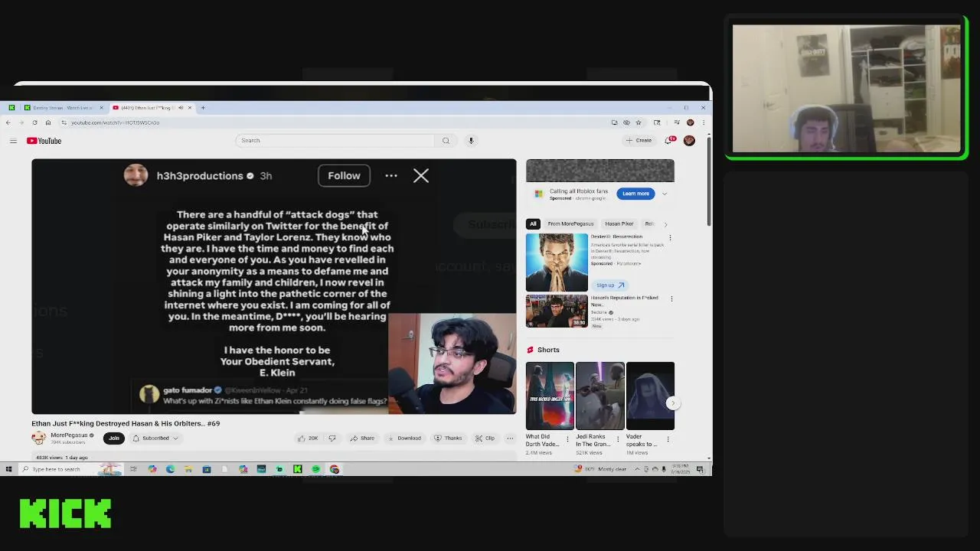Click Learn more on Roblox ad
Image resolution: width=980 pixels, height=551 pixels.
(635, 194)
